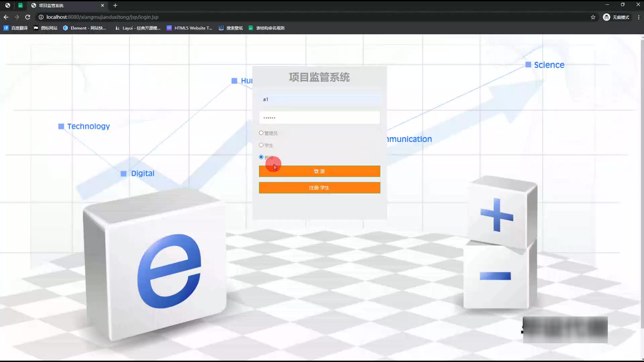Open the site information icon in address bar
The width and height of the screenshot is (644, 362).
point(41,17)
